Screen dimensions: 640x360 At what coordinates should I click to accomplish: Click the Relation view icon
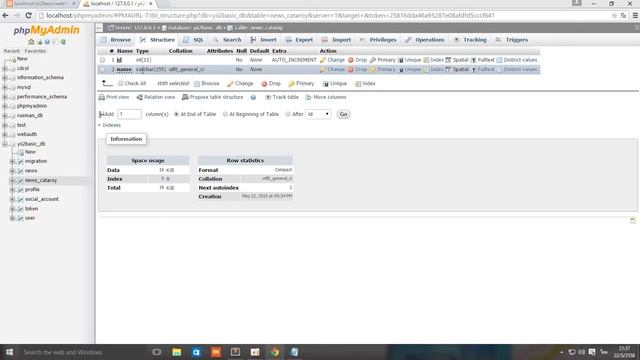pyautogui.click(x=140, y=97)
